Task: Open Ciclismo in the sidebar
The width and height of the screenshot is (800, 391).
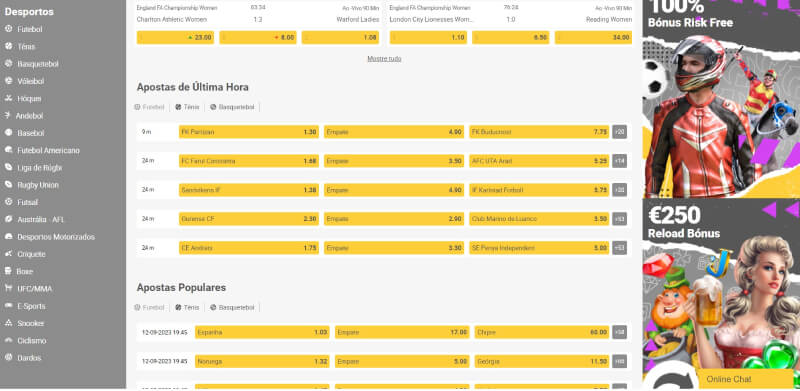Action: click(x=32, y=341)
